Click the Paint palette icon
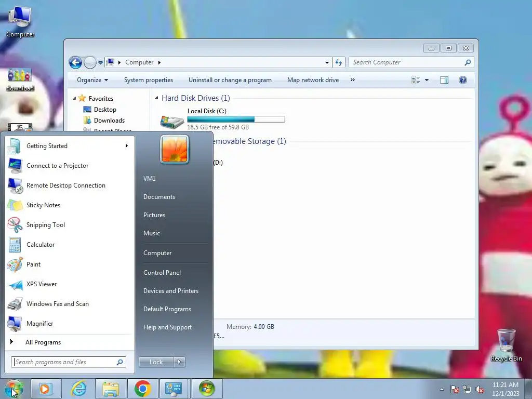Image resolution: width=532 pixels, height=399 pixels. tap(15, 264)
